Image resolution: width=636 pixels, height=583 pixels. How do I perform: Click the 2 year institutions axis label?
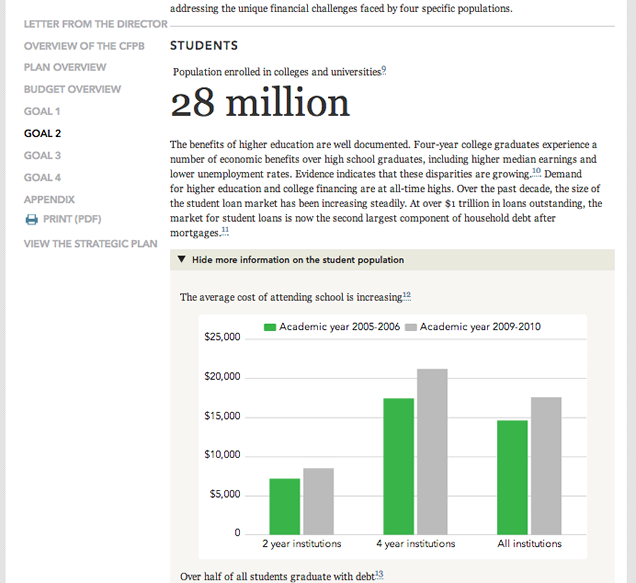301,544
